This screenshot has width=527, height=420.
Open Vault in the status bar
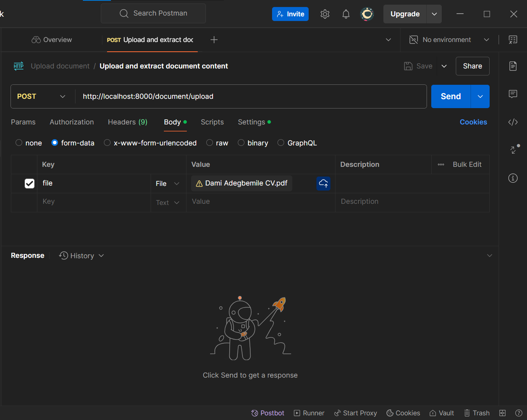pyautogui.click(x=442, y=413)
